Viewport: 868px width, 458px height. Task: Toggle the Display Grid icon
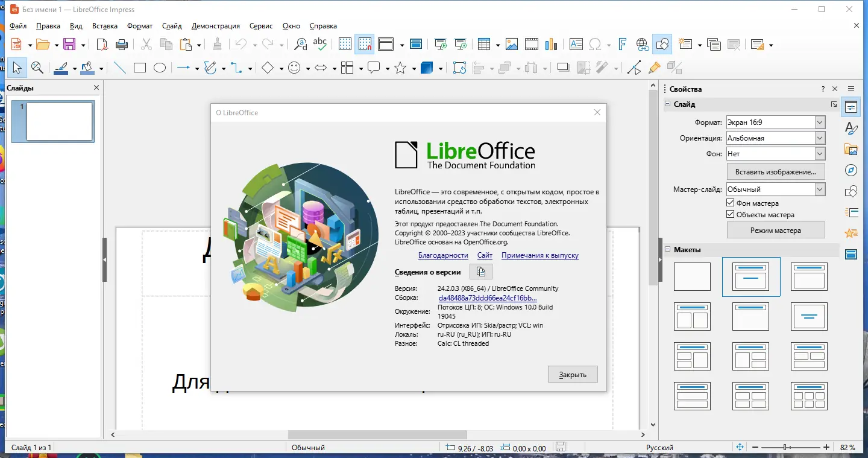click(x=345, y=44)
